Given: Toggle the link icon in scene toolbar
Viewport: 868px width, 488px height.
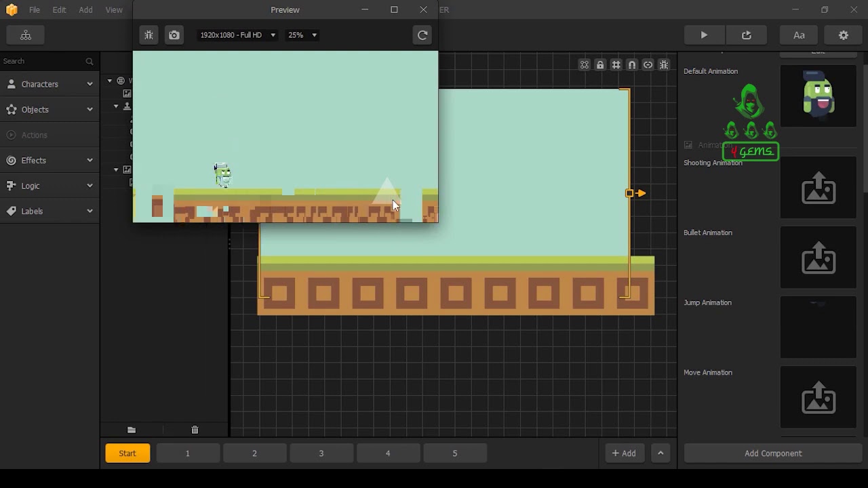Looking at the screenshot, I should 648,65.
